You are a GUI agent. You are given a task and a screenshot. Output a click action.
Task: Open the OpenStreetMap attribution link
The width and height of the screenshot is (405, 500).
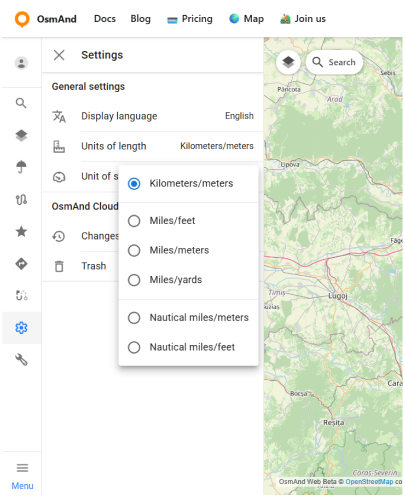click(369, 482)
